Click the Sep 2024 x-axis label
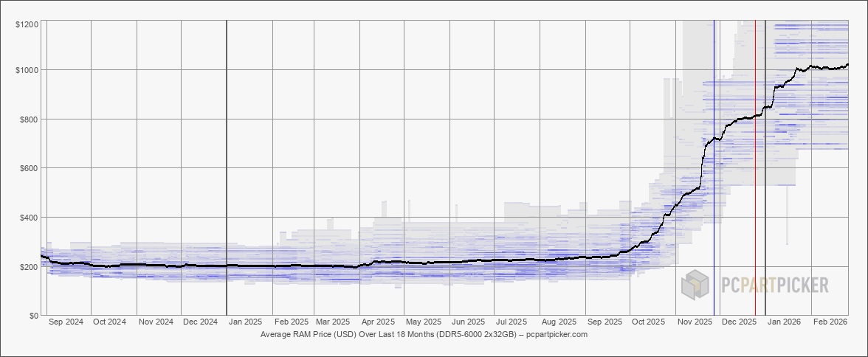Screen dimensions: 868x357 tap(66, 322)
